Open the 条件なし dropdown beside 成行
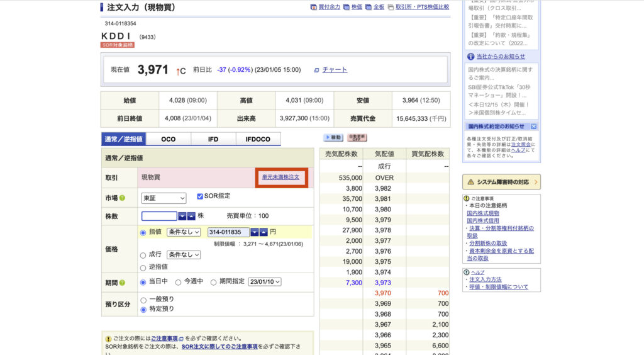Image resolution: width=644 pixels, height=355 pixels. [x=184, y=255]
